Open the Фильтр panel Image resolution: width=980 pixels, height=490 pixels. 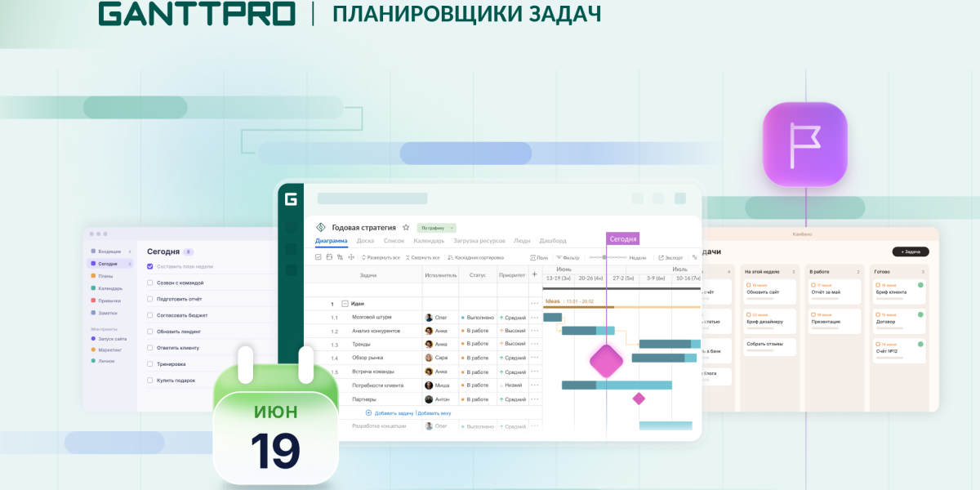(568, 257)
